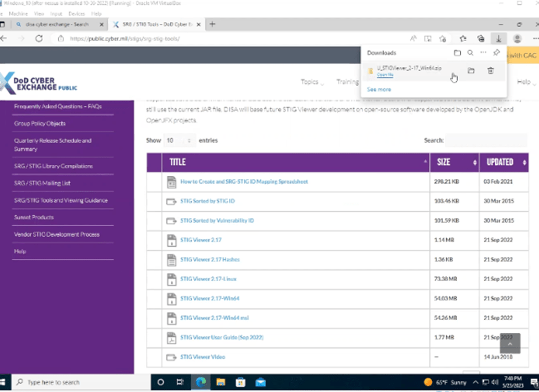Switch to the disa cyber exchange search tab

(54, 24)
